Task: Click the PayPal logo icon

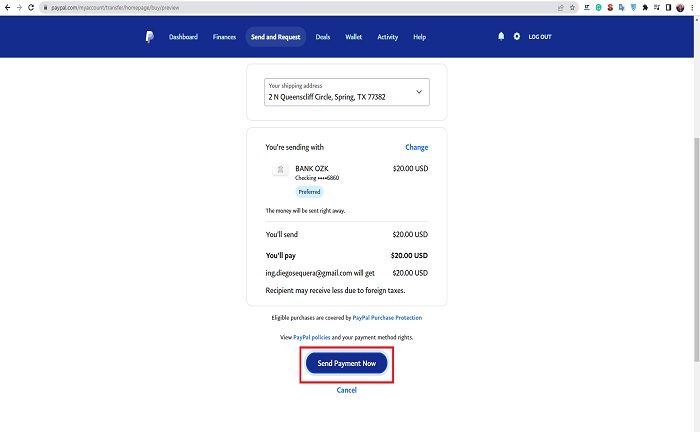Action: pyautogui.click(x=150, y=37)
